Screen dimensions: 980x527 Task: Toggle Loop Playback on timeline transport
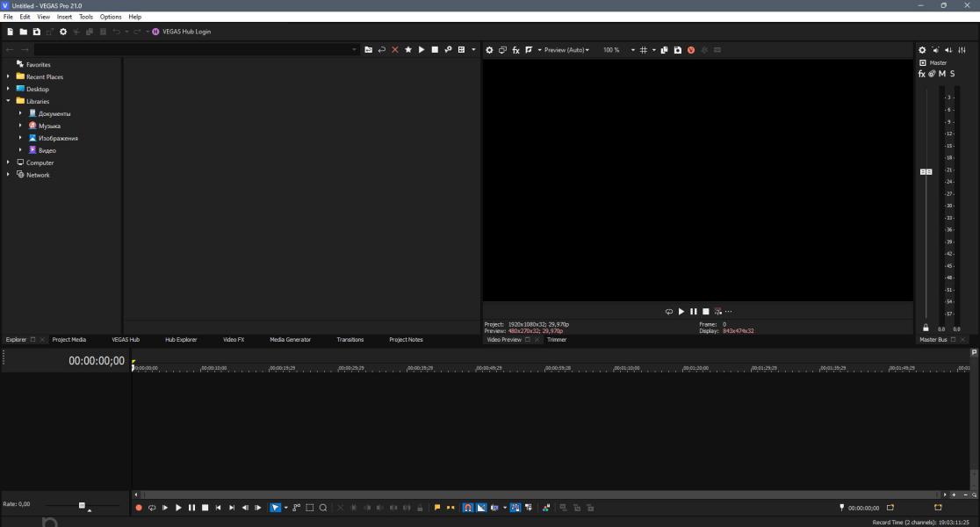click(152, 508)
